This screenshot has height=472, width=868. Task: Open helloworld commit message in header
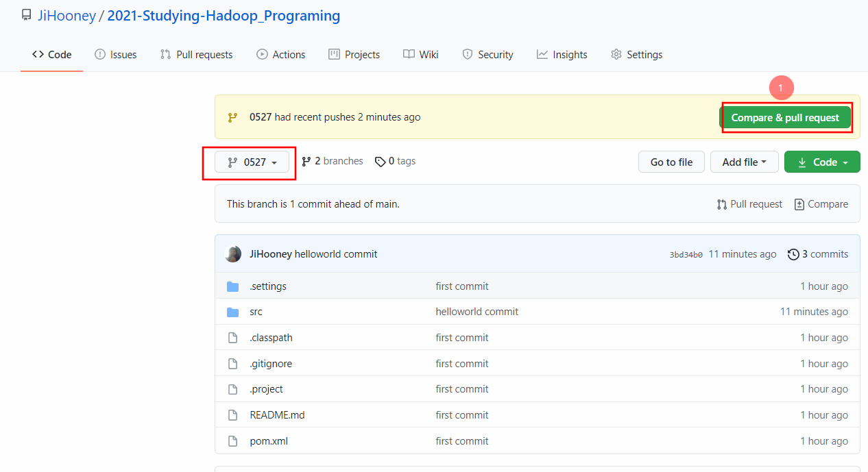coord(336,254)
